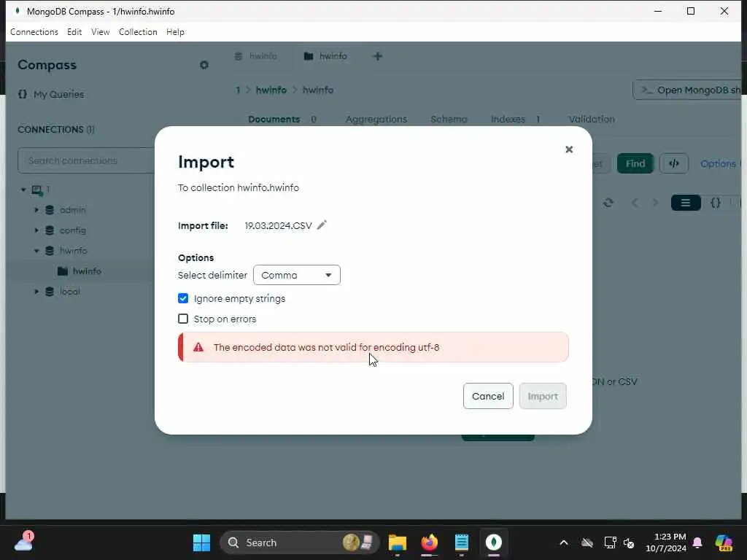Expand the local database

click(x=36, y=292)
